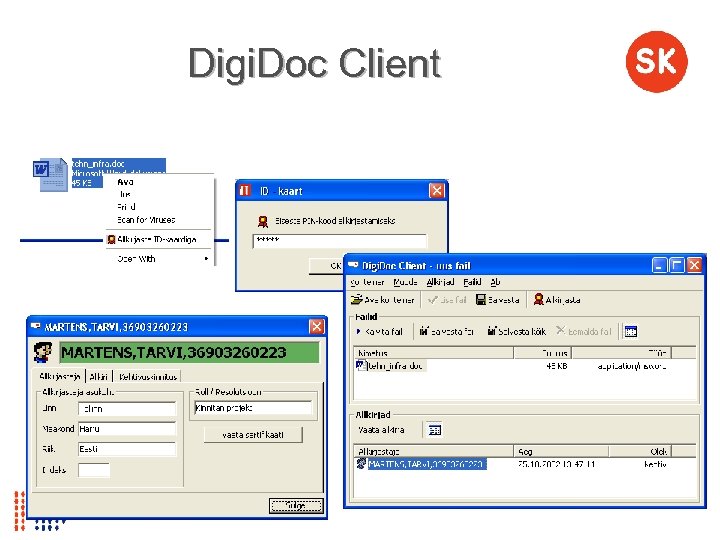Click the Lisa fail checkmark icon
This screenshot has height=540, width=720.
(432, 300)
